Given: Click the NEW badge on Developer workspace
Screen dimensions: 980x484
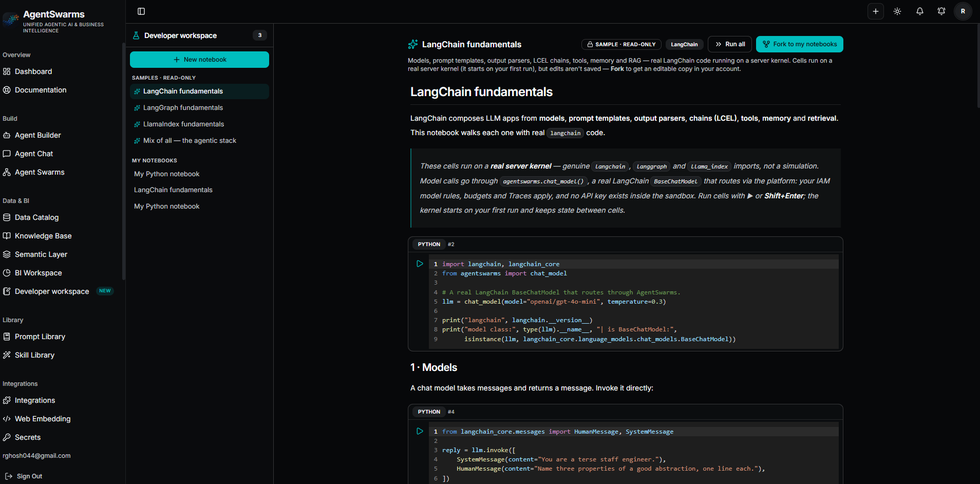Looking at the screenshot, I should tap(105, 291).
